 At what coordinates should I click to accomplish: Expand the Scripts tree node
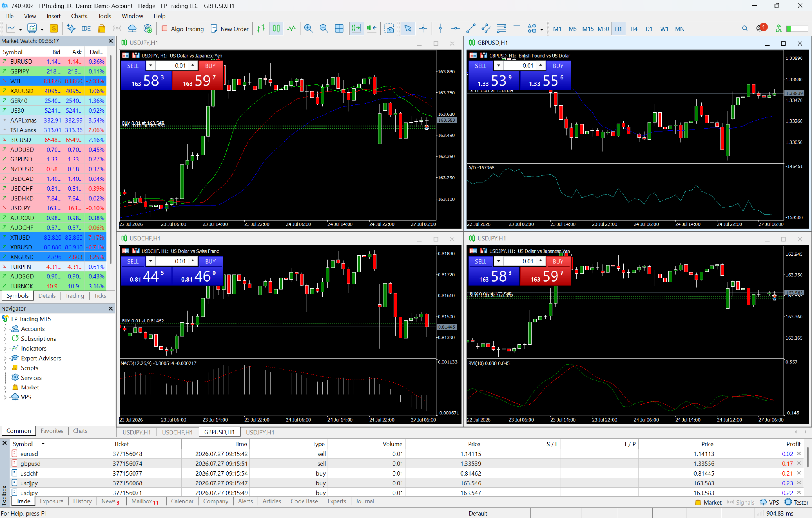[5, 368]
